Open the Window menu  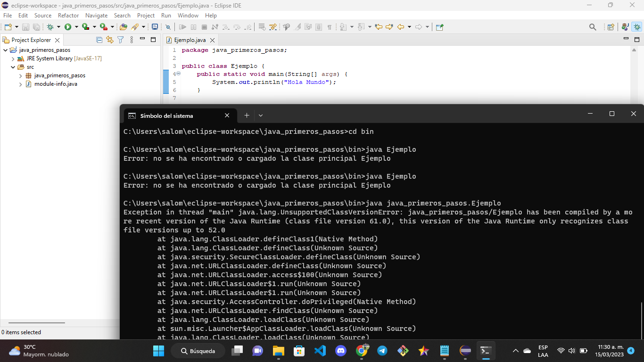[188, 15]
